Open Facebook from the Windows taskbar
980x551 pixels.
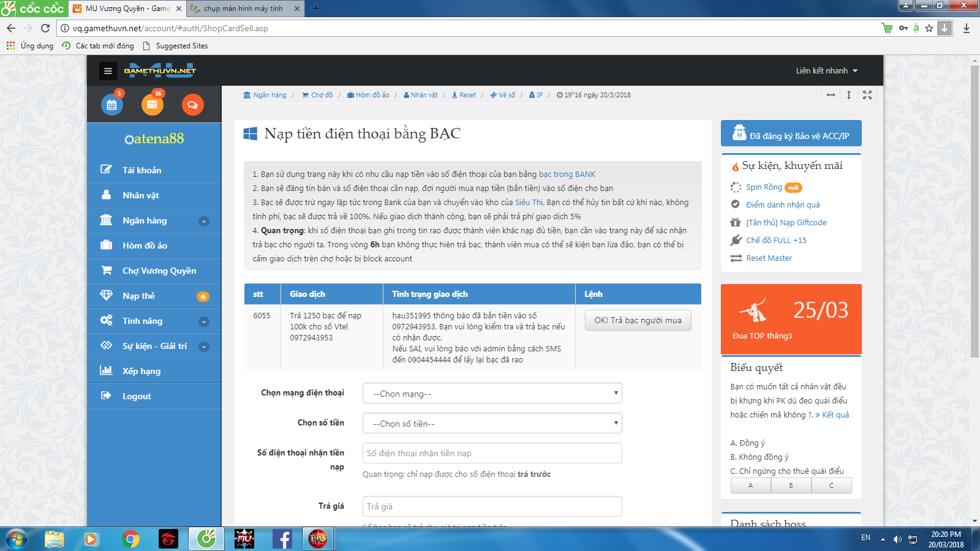[282, 539]
